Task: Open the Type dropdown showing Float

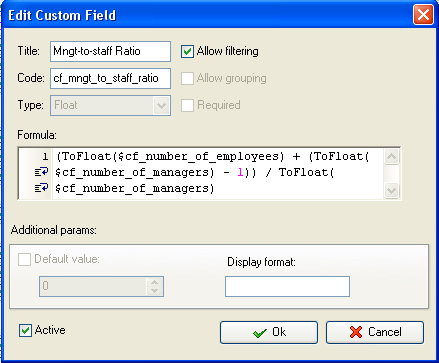Action: click(x=162, y=106)
